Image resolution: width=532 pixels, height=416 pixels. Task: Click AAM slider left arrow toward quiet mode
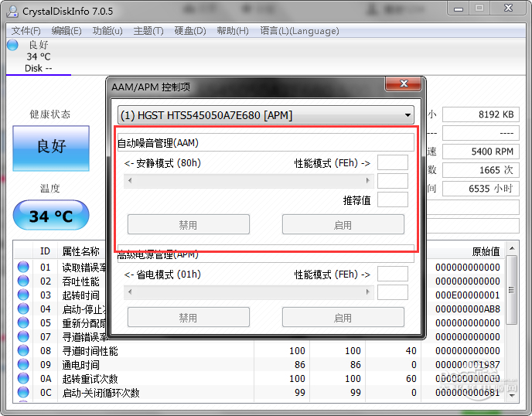pyautogui.click(x=130, y=180)
